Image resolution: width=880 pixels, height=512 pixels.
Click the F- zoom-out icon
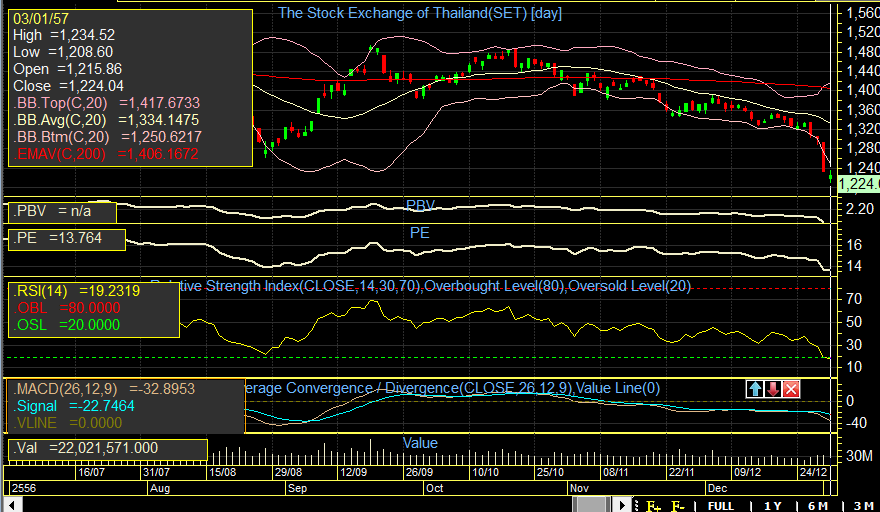677,506
